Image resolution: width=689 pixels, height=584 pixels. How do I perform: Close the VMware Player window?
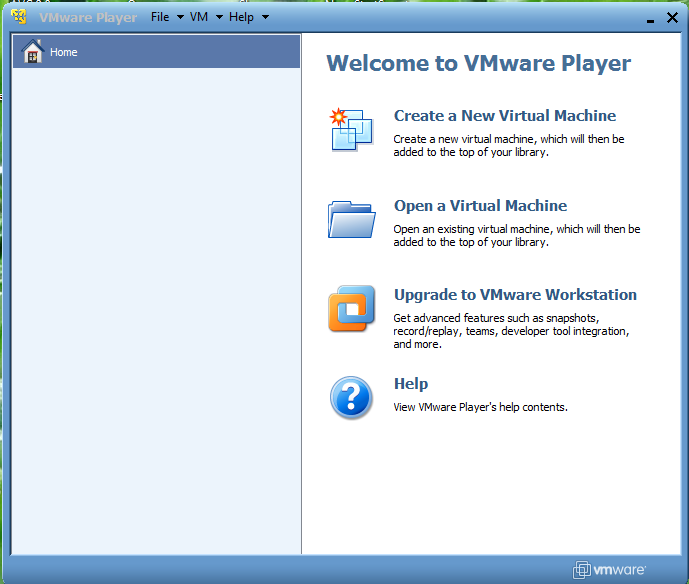pyautogui.click(x=672, y=18)
